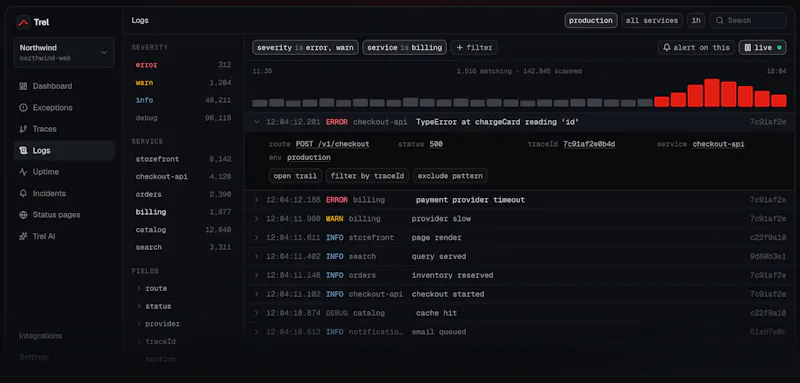The height and width of the screenshot is (383, 800).
Task: Click trace id 9d80b3e1
Action: coord(768,257)
